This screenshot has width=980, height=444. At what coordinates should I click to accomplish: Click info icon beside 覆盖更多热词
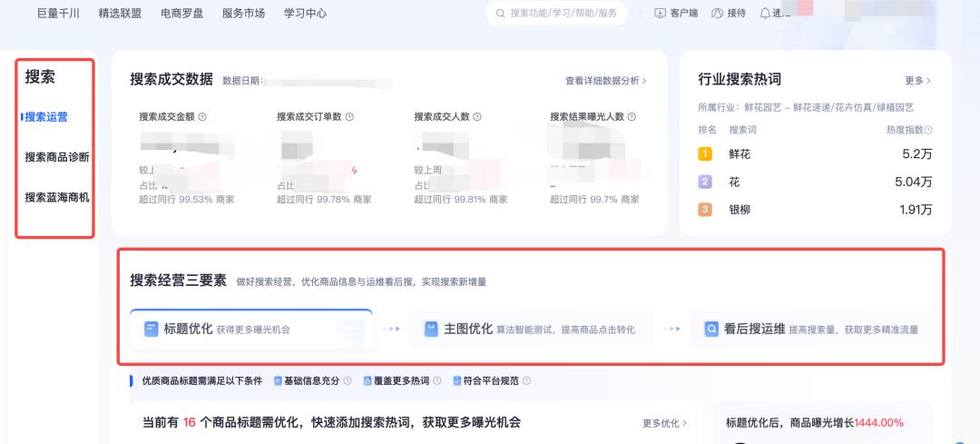tap(436, 380)
